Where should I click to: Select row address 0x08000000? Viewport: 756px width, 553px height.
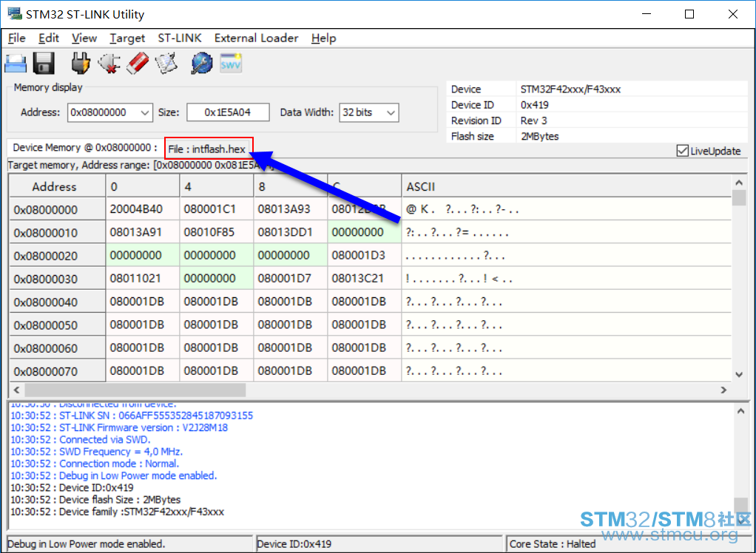click(x=58, y=209)
